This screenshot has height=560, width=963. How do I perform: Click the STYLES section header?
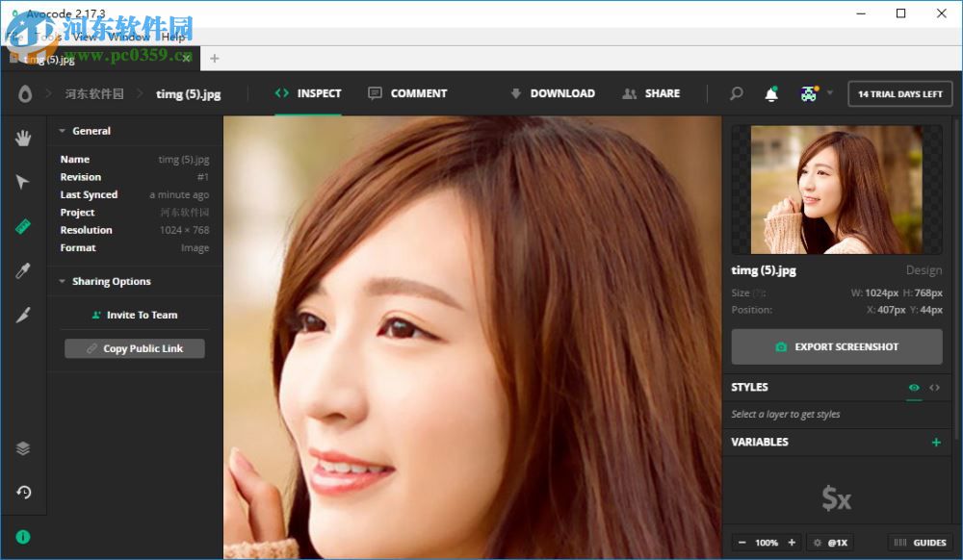pos(749,387)
